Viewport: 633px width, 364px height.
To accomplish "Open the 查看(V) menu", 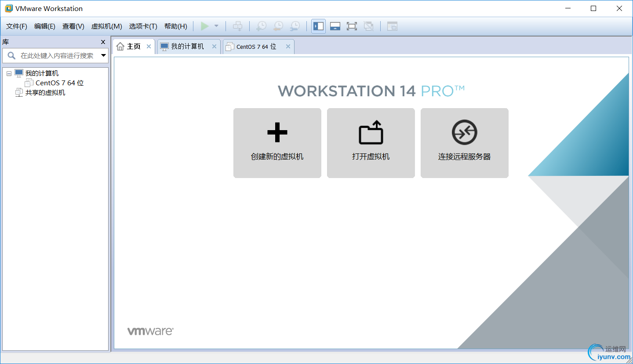I will click(73, 26).
